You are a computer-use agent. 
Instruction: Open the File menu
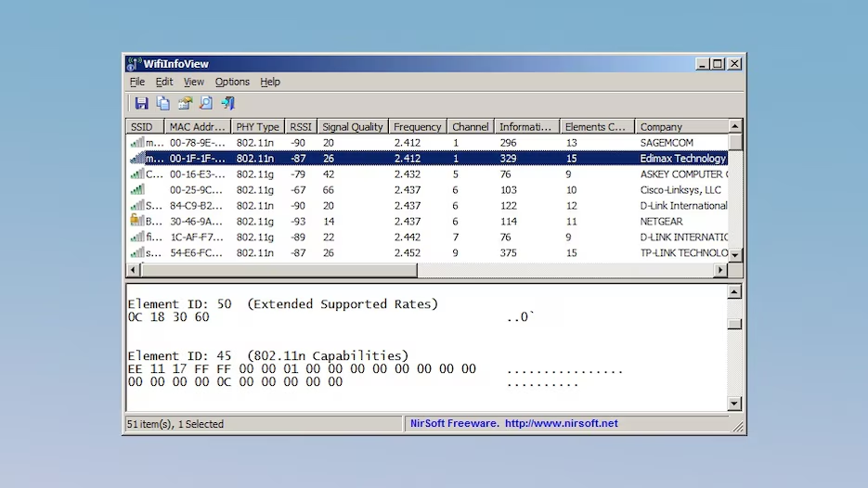[x=137, y=82]
